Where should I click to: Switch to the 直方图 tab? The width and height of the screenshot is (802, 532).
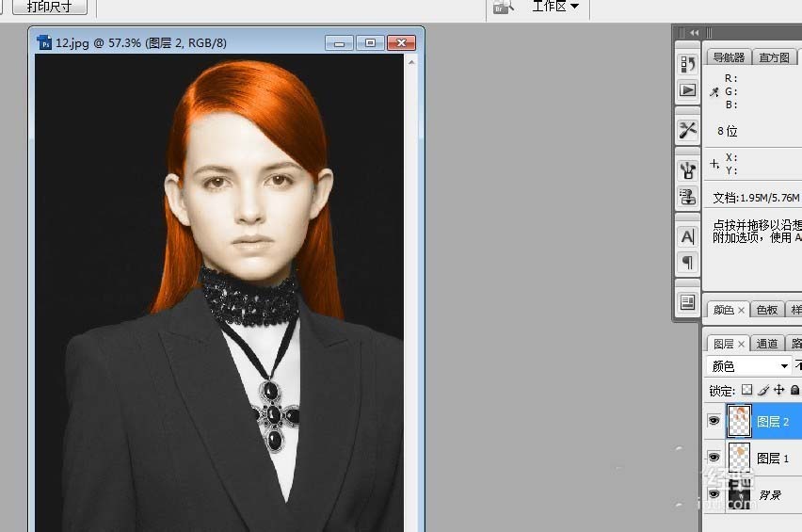click(x=774, y=57)
